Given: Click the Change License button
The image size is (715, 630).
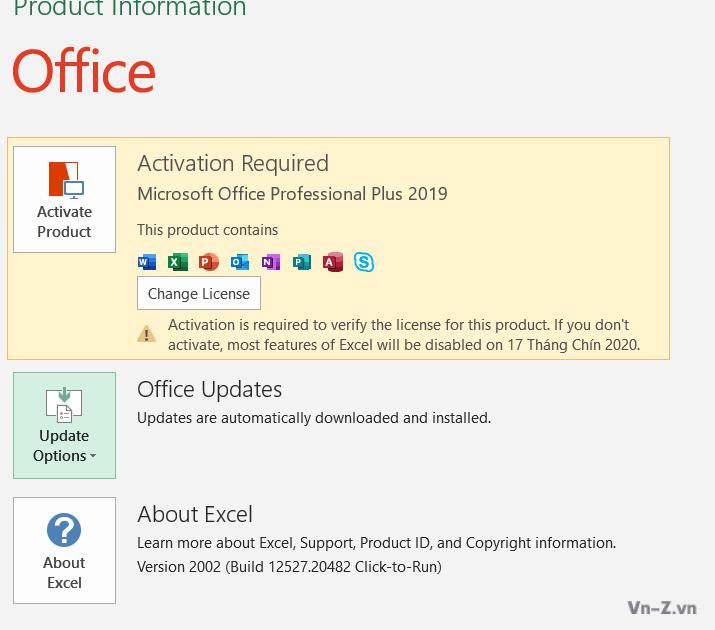Looking at the screenshot, I should point(199,294).
